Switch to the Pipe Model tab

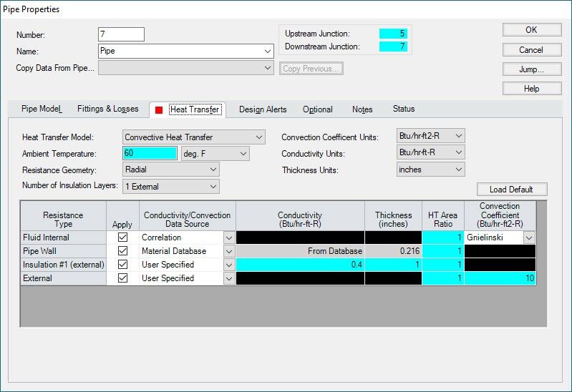(42, 109)
